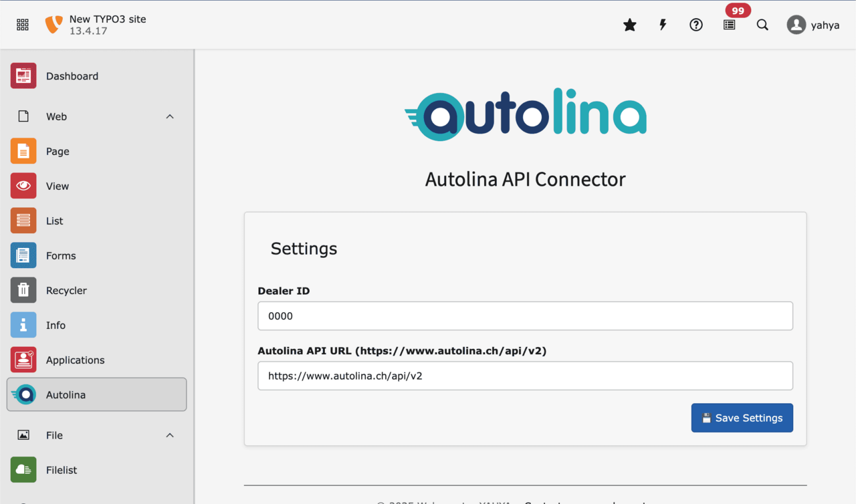856x504 pixels.
Task: Open the Applications module
Action: coord(75,360)
